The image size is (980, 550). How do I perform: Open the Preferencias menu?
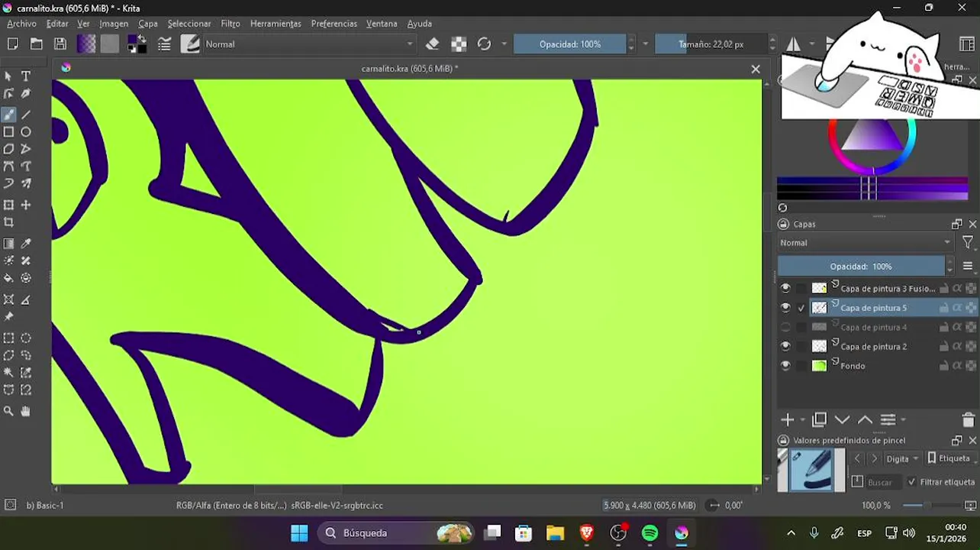334,24
